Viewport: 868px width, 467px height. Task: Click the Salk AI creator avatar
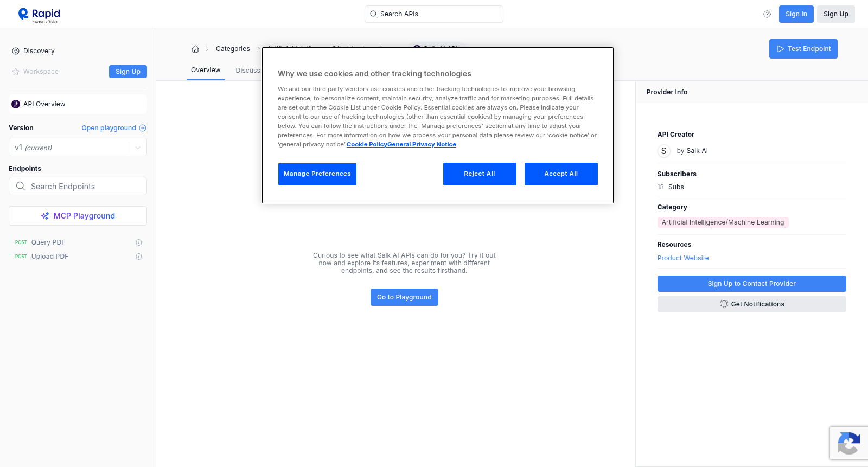pyautogui.click(x=664, y=151)
